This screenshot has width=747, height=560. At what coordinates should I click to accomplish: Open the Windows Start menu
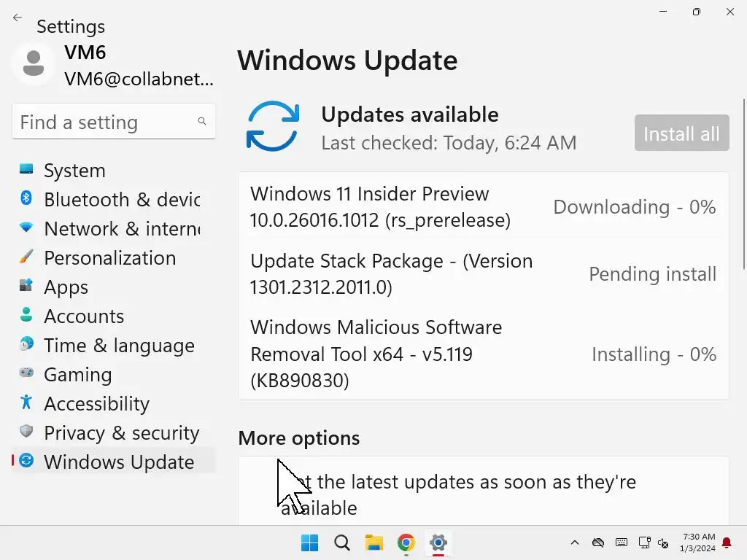(x=309, y=542)
